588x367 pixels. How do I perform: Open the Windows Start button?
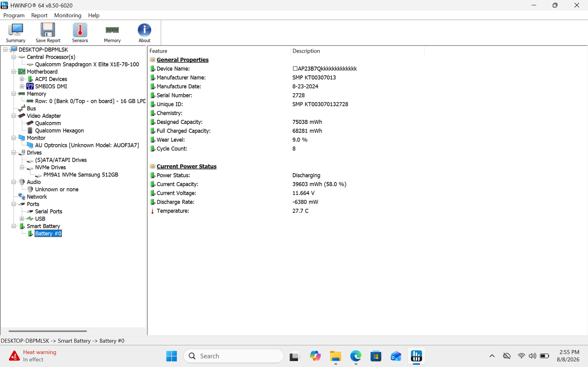172,356
